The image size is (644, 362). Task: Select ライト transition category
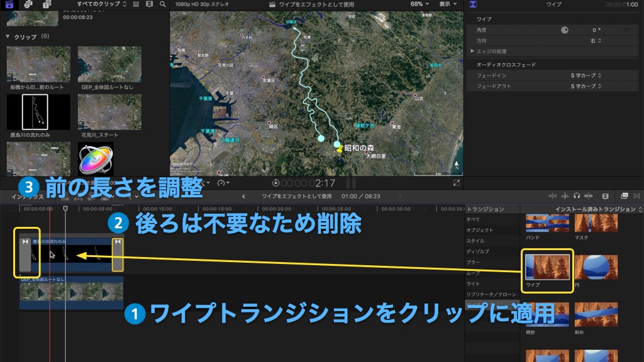pyautogui.click(x=473, y=283)
